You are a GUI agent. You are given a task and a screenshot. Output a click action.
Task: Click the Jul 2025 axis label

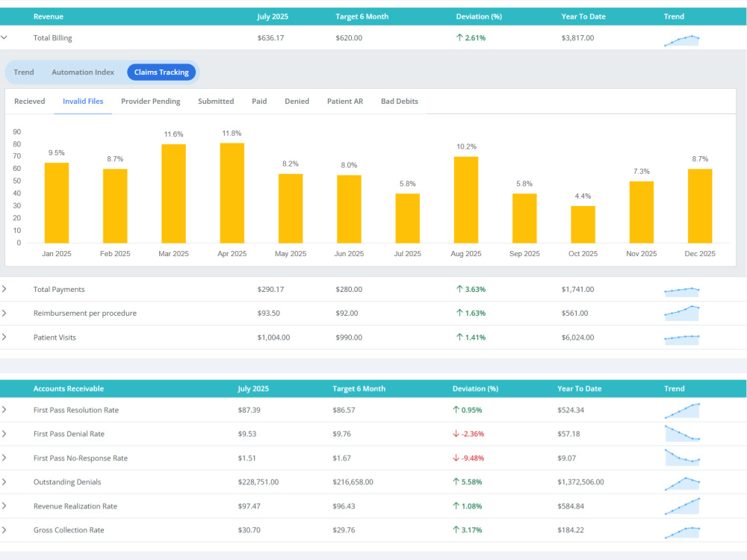[407, 254]
